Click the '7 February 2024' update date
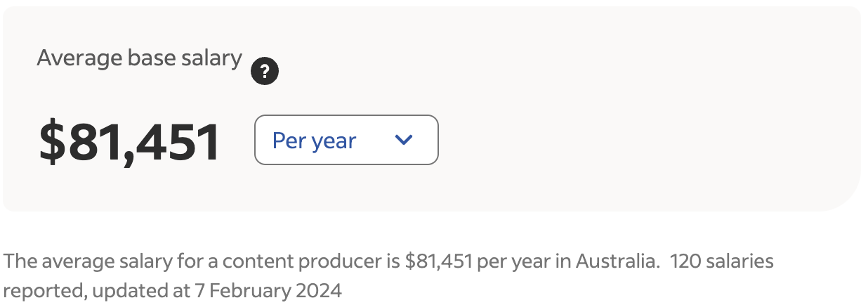Viewport: 868px width, 305px height. pyautogui.click(x=268, y=290)
